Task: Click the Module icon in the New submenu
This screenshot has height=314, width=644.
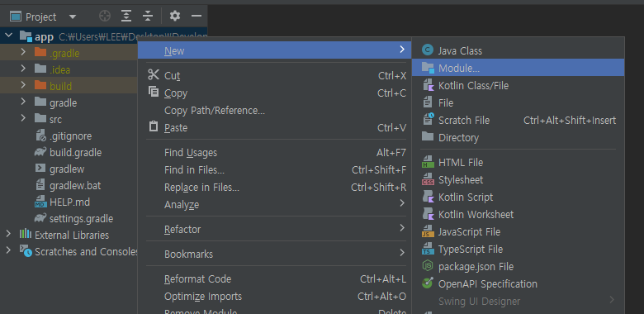Action: pyautogui.click(x=428, y=68)
